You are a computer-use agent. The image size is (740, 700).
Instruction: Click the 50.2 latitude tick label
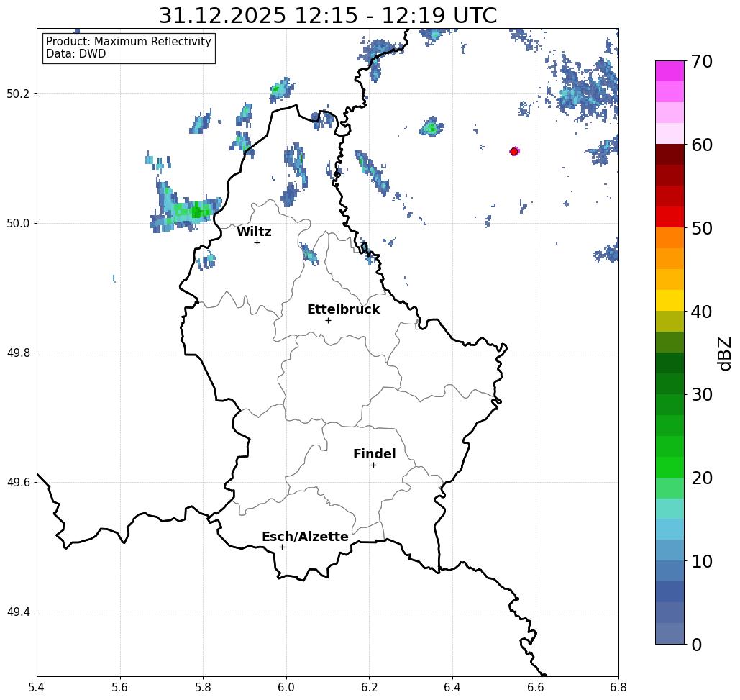[18, 94]
